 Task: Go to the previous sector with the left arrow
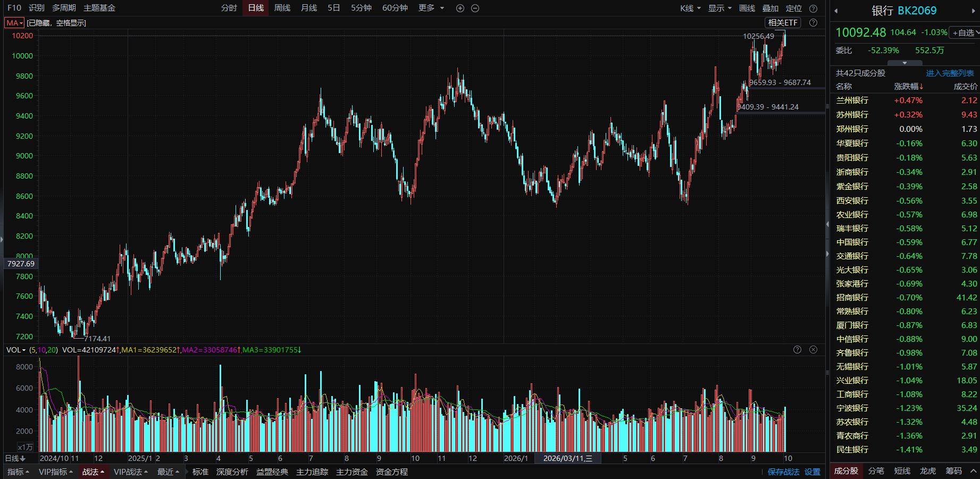pyautogui.click(x=836, y=11)
